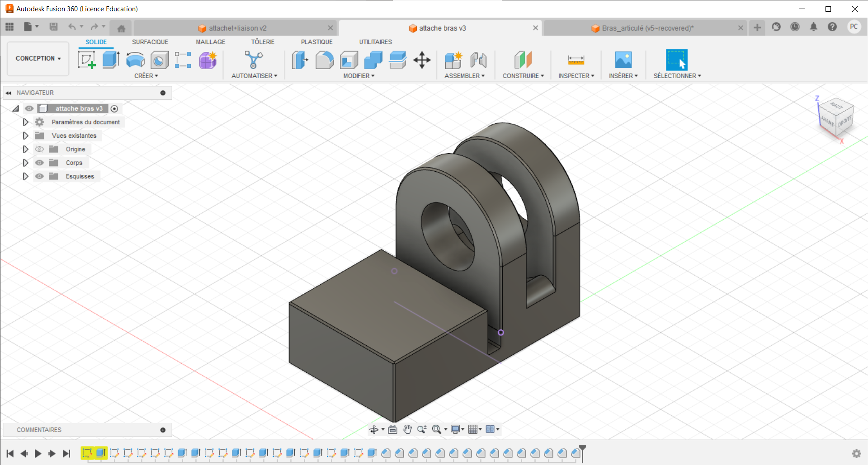Select the Shell tool
The image size is (868, 465).
point(349,60)
